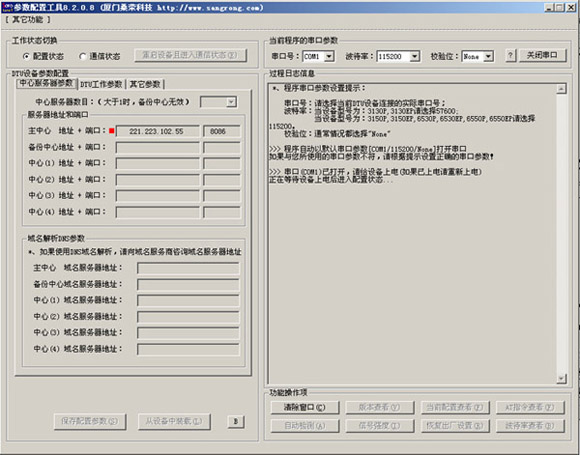Open the 波特率 115200 dropdown
The height and width of the screenshot is (455, 580).
click(414, 57)
